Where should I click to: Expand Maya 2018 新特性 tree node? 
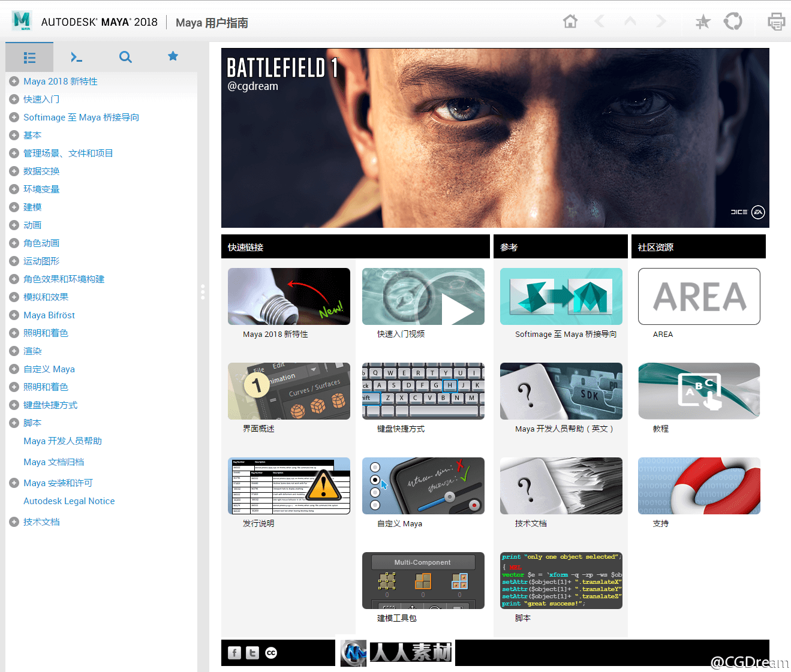coord(14,81)
